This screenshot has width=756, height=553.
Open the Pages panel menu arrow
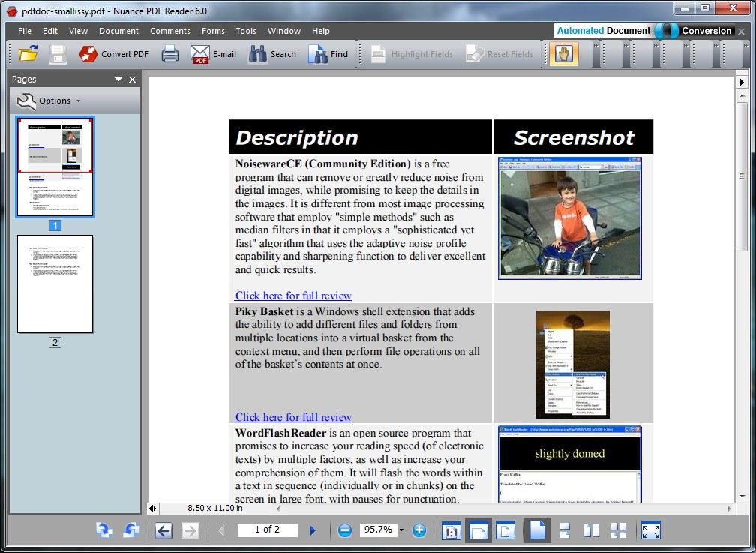tap(118, 79)
